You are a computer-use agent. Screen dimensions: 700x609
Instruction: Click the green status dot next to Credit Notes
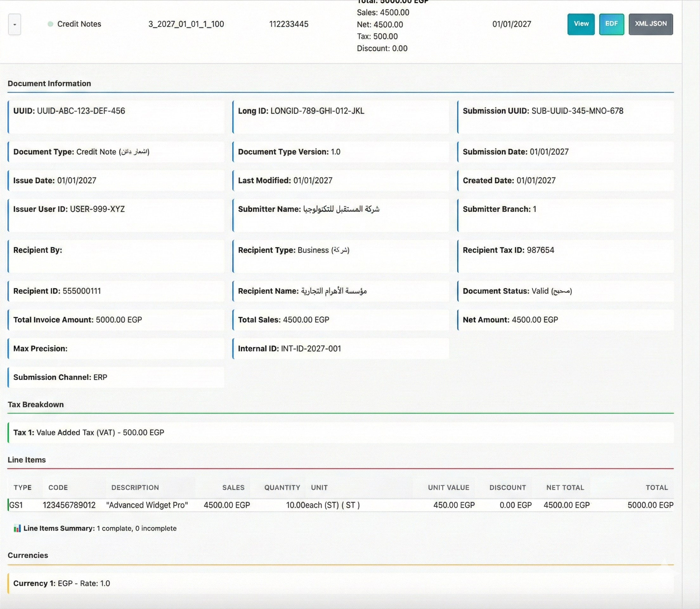50,24
